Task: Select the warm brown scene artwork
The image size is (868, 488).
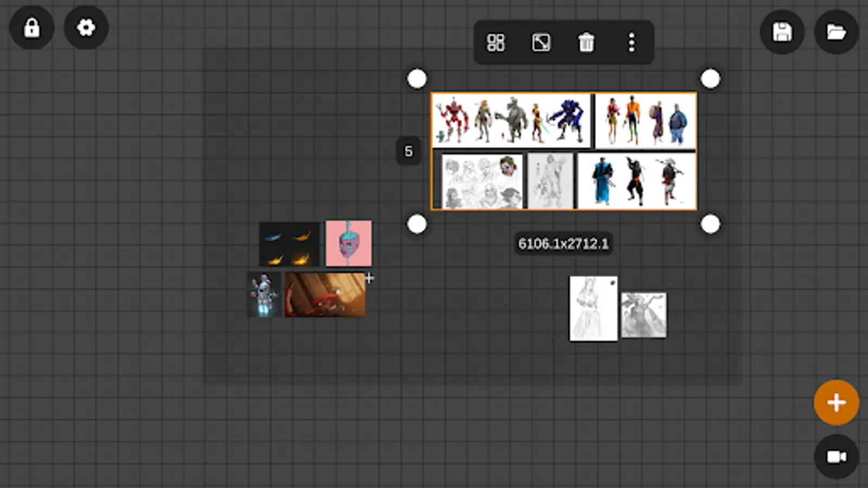Action: point(325,294)
